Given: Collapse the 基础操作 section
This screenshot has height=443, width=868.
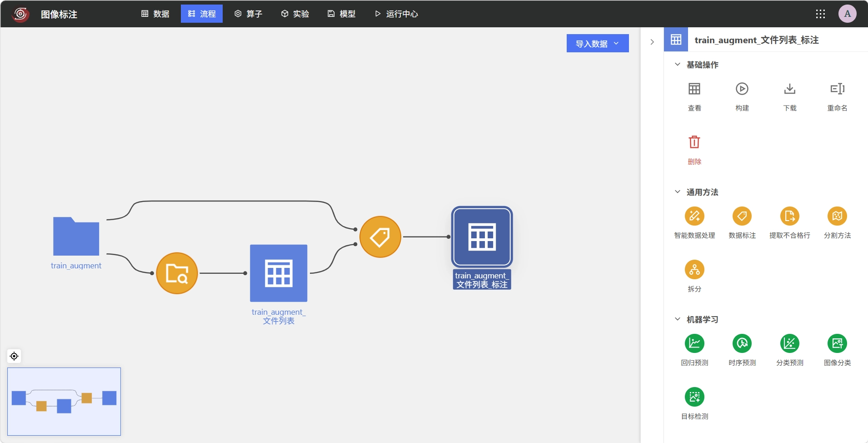Looking at the screenshot, I should 677,65.
